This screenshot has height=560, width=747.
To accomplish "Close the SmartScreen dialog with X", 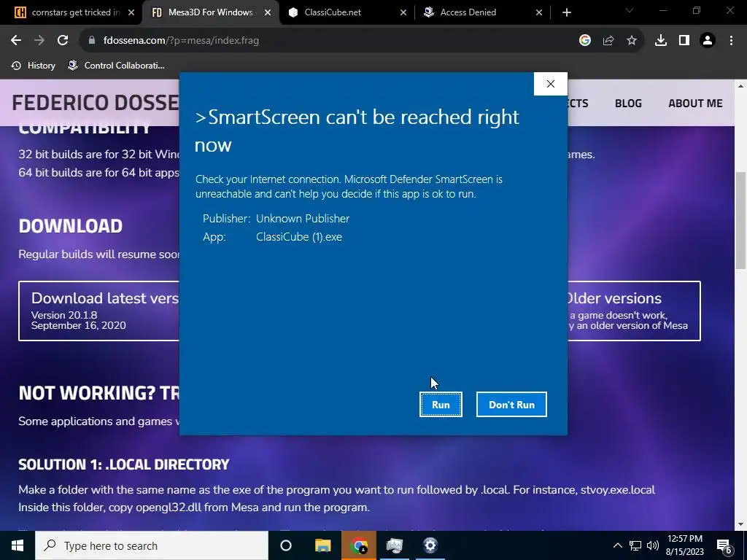I will (x=550, y=84).
